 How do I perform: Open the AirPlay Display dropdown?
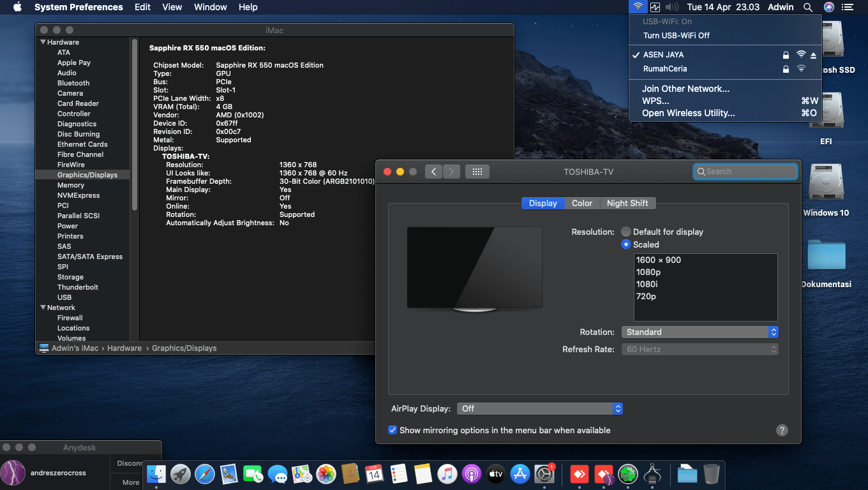pyautogui.click(x=540, y=408)
